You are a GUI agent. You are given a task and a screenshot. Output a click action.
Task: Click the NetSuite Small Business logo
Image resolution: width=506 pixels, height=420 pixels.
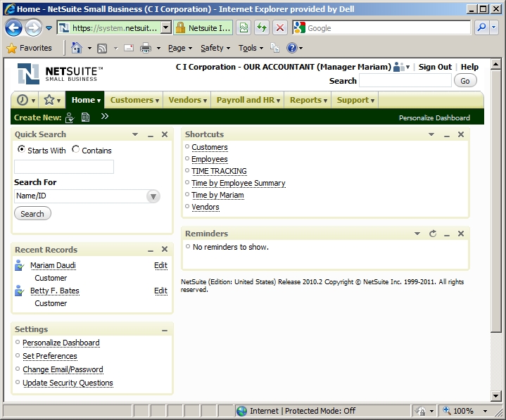60,74
